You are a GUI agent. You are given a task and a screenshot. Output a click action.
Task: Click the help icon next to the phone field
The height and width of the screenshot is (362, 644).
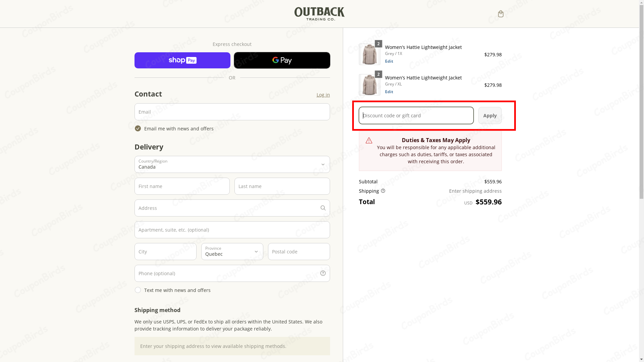point(323,273)
